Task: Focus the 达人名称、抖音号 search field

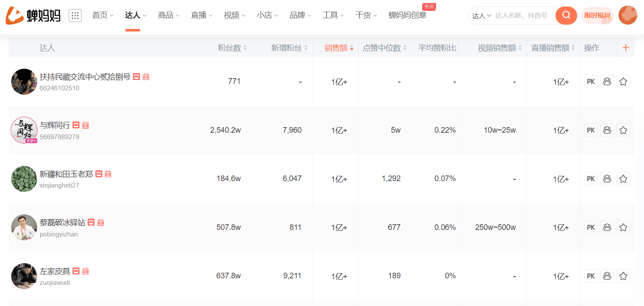Action: pos(522,16)
